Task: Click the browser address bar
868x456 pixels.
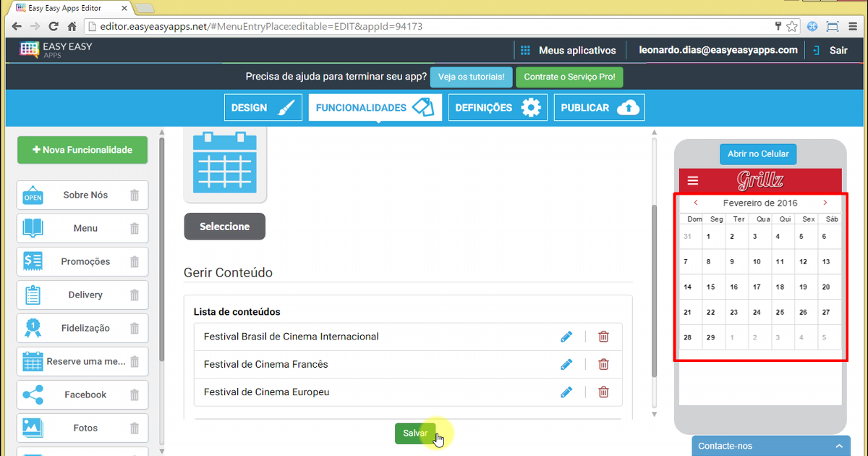Action: 434,27
